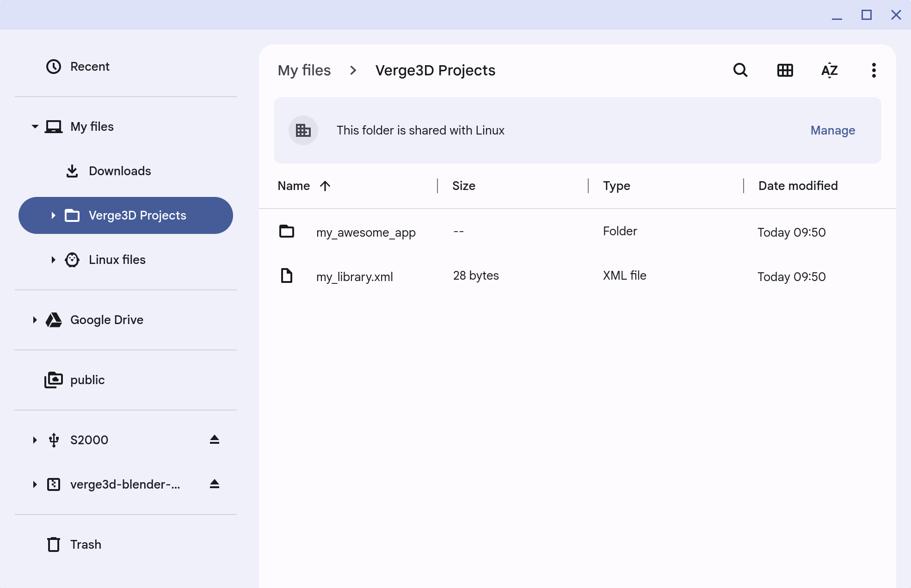
Task: Click the my_library.xml file icon
Action: point(287,276)
